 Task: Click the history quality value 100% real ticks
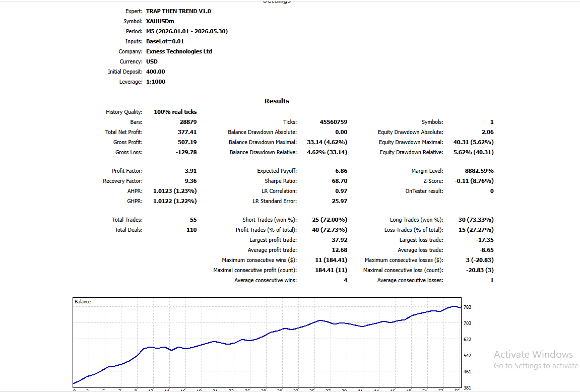click(x=175, y=112)
